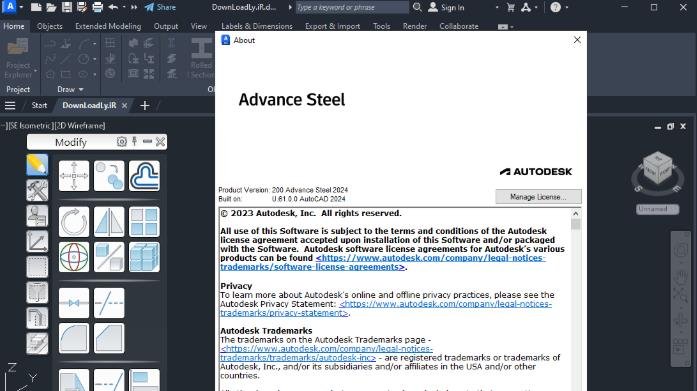
Task: Open the Render ribbon tab
Action: point(415,26)
